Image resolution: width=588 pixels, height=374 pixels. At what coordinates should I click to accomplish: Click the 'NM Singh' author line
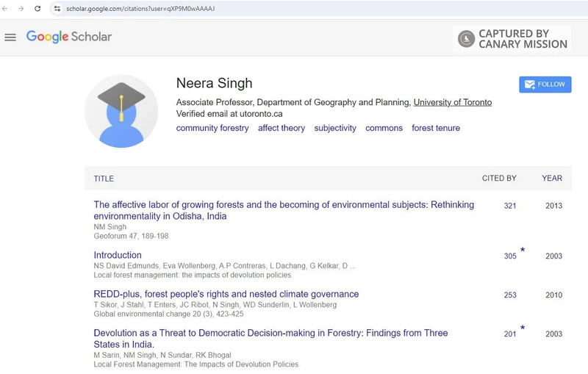pyautogui.click(x=110, y=227)
